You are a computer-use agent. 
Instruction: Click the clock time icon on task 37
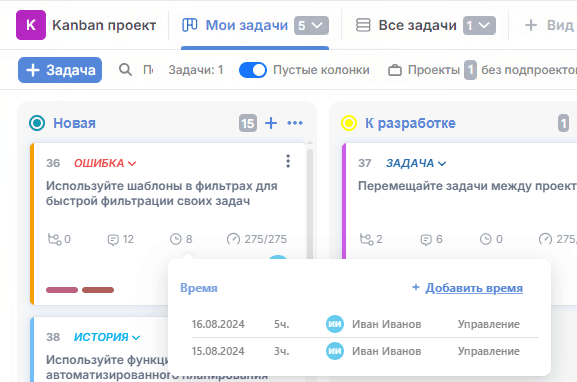pyautogui.click(x=486, y=239)
